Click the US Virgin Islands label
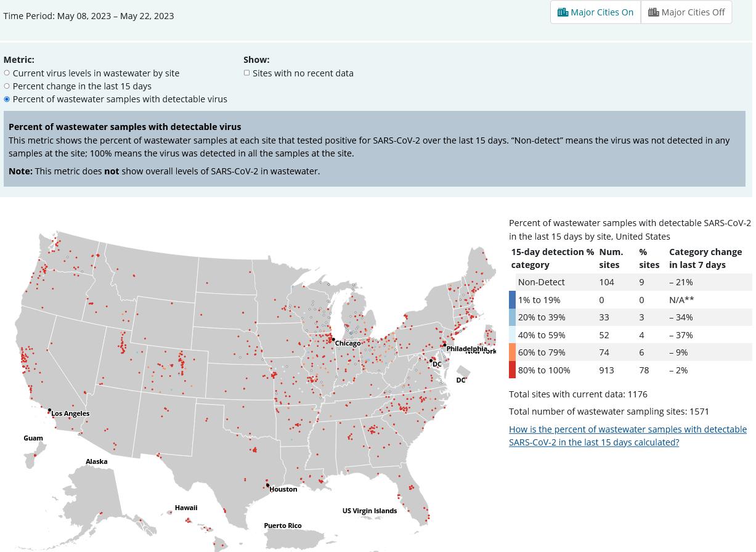The image size is (756, 552). click(x=370, y=511)
